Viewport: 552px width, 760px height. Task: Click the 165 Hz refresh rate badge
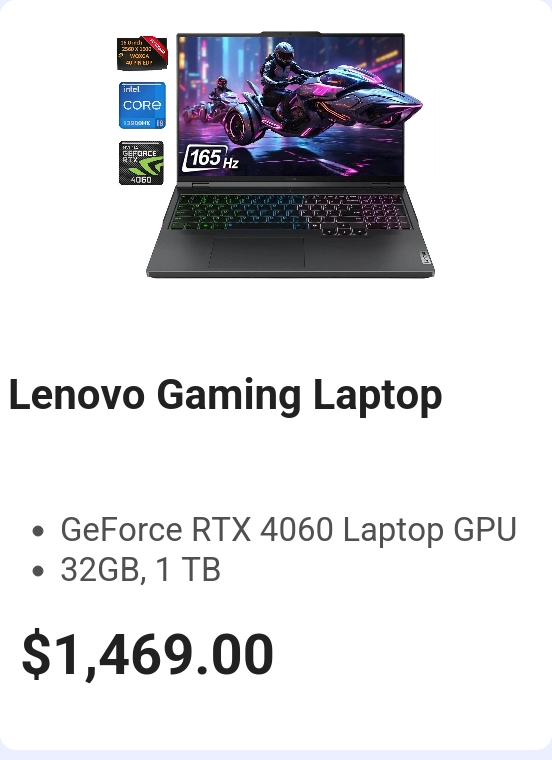210,158
